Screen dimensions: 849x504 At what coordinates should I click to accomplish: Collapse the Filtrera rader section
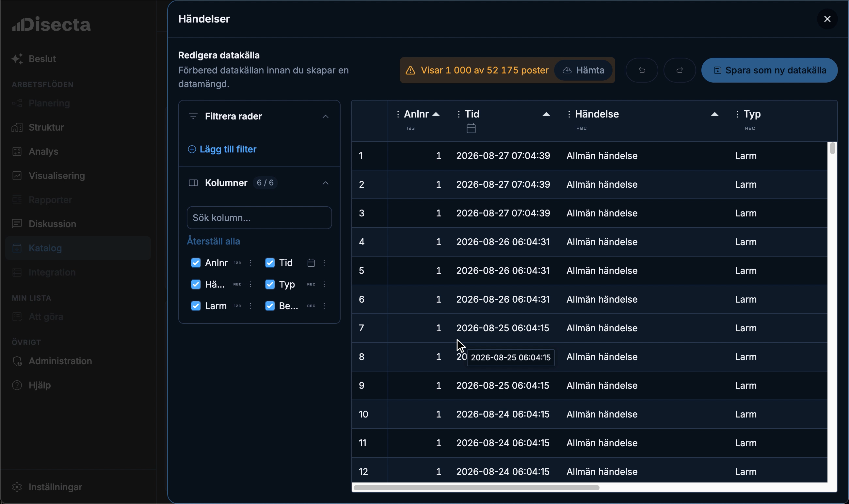pos(325,117)
